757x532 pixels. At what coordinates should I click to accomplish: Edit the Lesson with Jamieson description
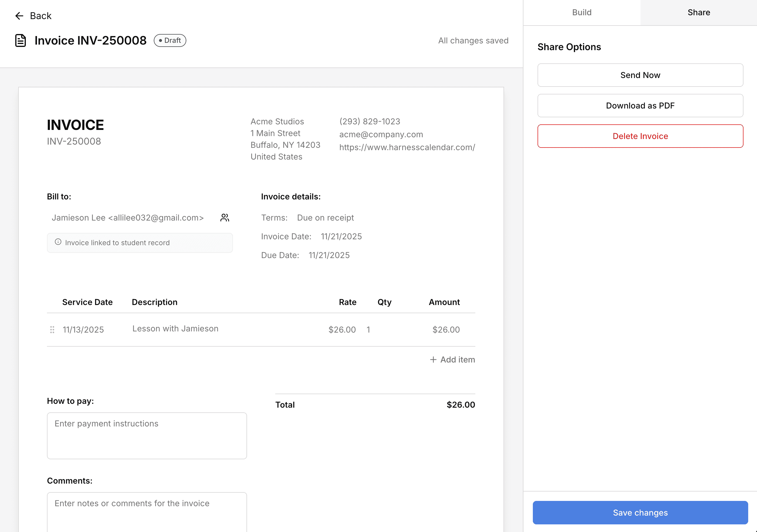click(x=175, y=328)
